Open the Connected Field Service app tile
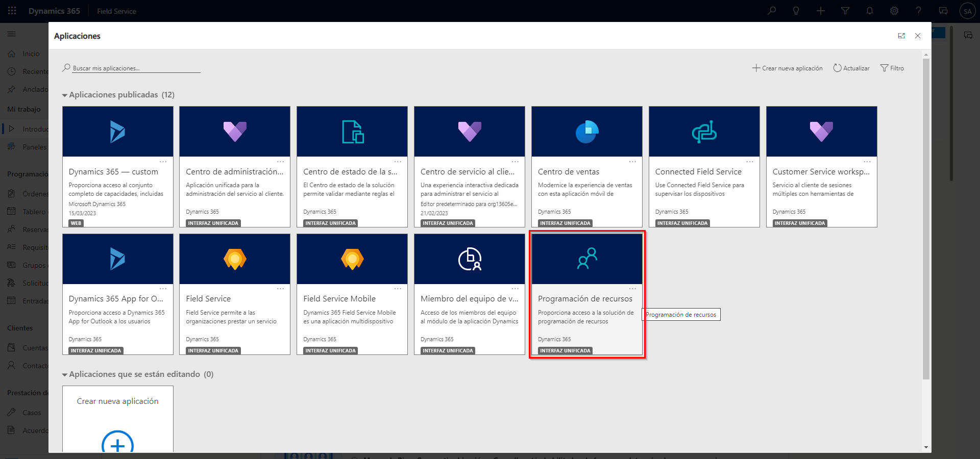 pyautogui.click(x=704, y=167)
